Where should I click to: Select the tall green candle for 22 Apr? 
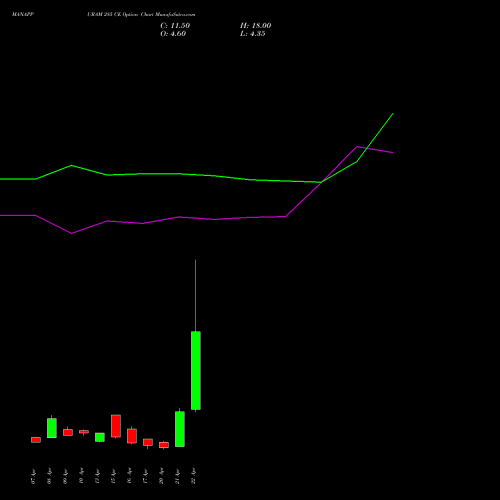pyautogui.click(x=196, y=370)
